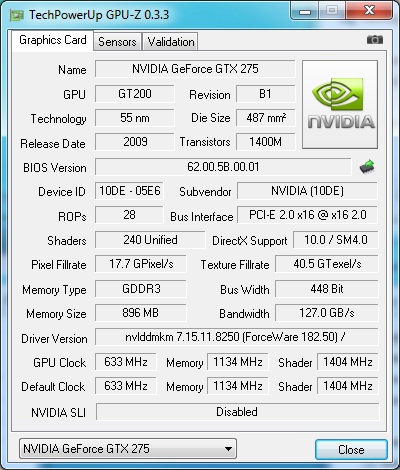The height and width of the screenshot is (470, 400).
Task: Click the GPU-Z title bar app icon
Action: coord(17,15)
